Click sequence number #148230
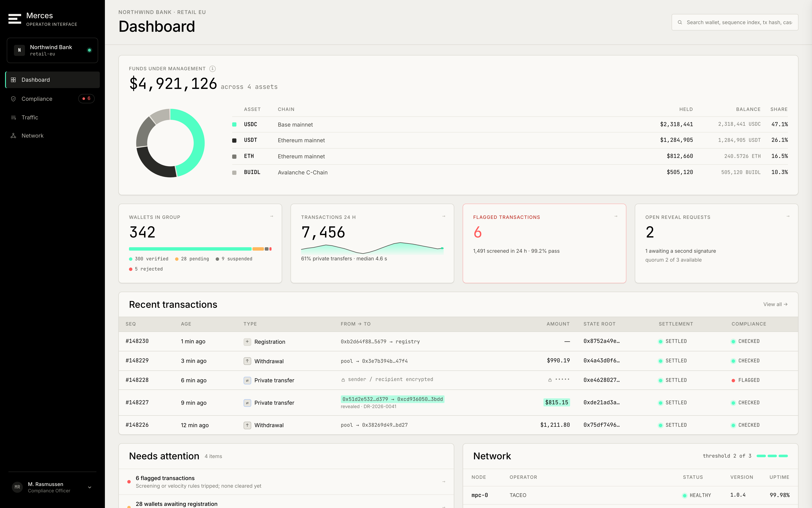This screenshot has width=812, height=508. coord(137,341)
